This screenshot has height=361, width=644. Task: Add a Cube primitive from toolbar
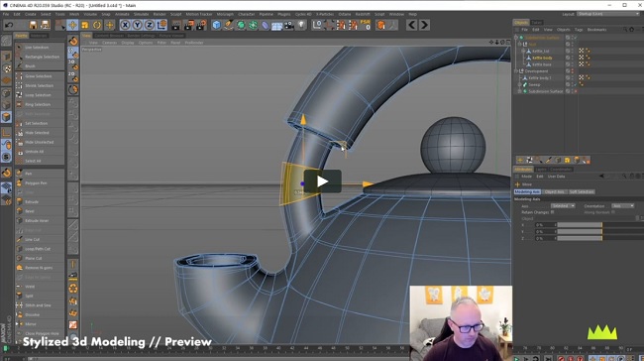(x=216, y=25)
